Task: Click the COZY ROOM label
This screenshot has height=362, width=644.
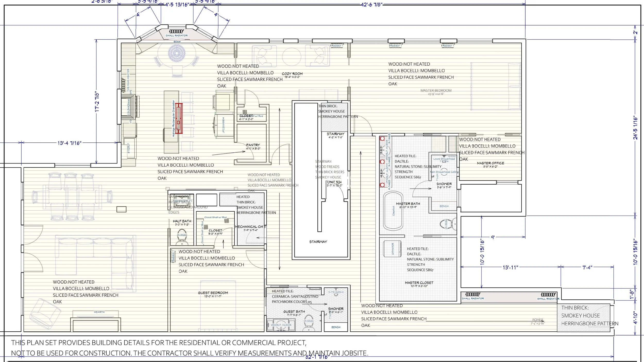Action: [x=292, y=74]
